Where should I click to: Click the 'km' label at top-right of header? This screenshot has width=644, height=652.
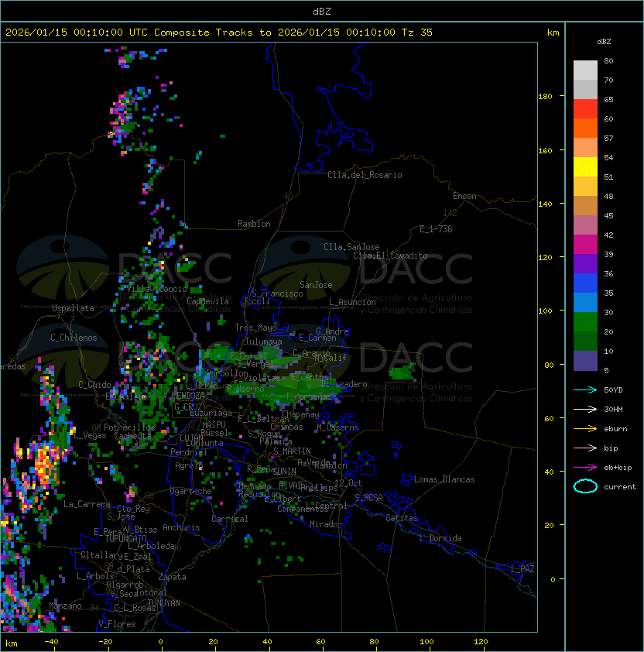[x=553, y=33]
